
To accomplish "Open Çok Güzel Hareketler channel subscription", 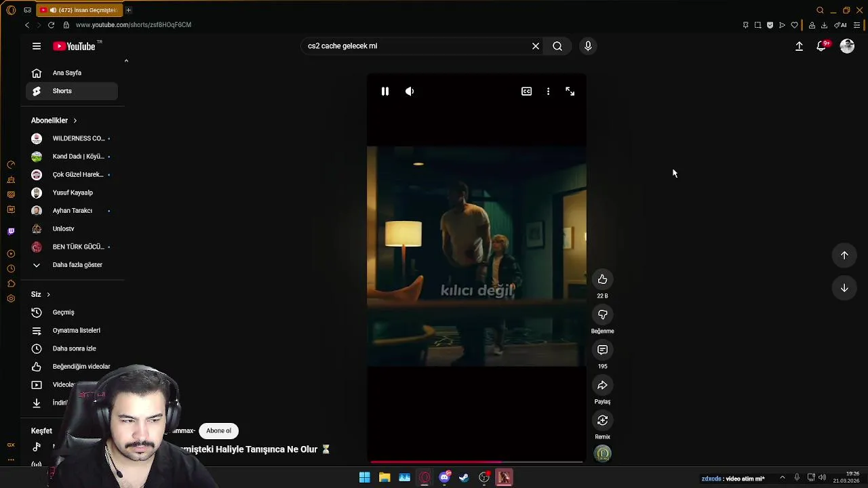I will coord(72,174).
